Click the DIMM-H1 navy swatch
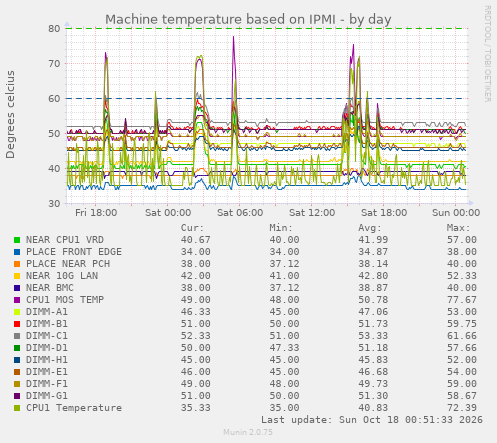 coord(17,360)
